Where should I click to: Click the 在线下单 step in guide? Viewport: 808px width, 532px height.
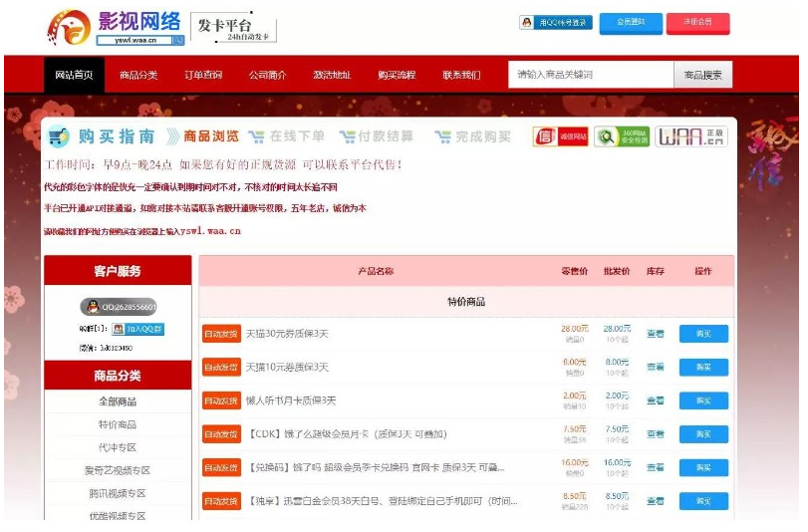[287, 136]
